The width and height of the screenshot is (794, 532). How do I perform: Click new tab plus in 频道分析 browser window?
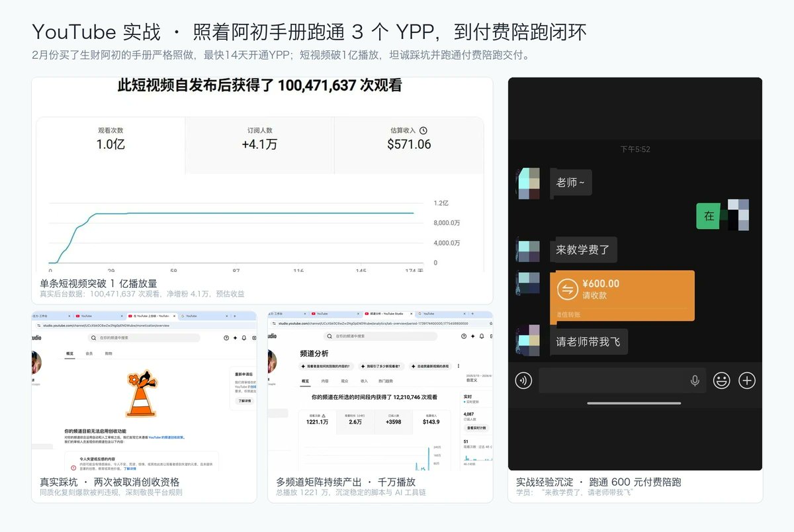472,314
